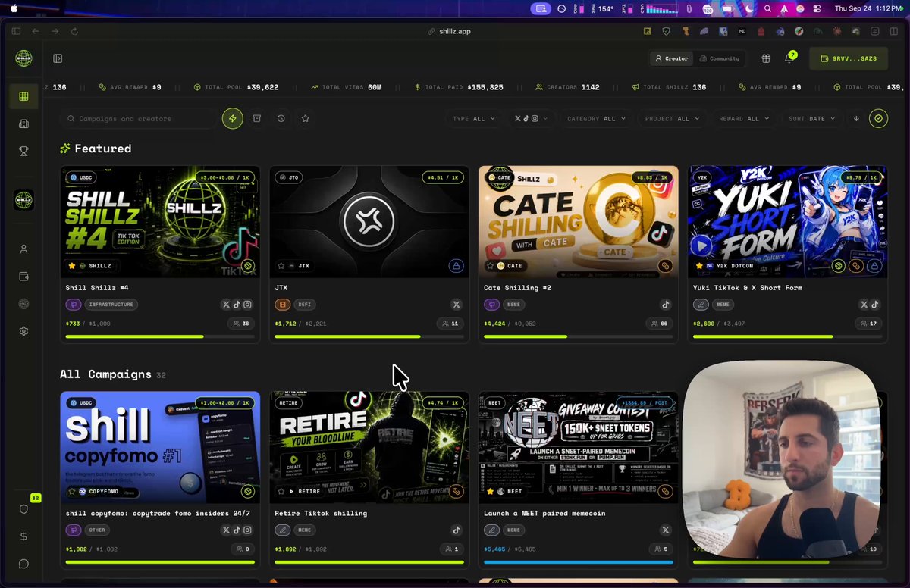This screenshot has height=588, width=910.
Task: Click the browser reload button
Action: tap(74, 31)
